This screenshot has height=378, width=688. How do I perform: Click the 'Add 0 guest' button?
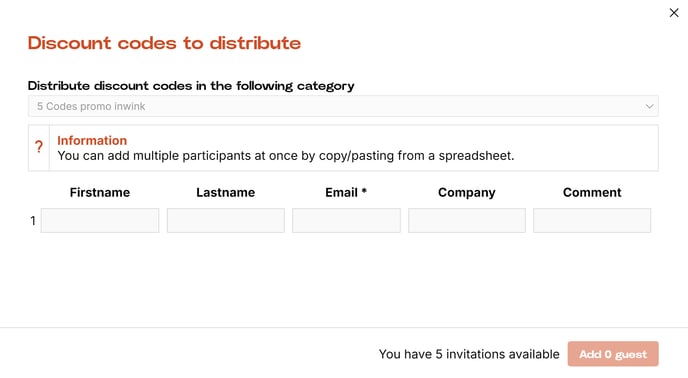click(x=613, y=354)
